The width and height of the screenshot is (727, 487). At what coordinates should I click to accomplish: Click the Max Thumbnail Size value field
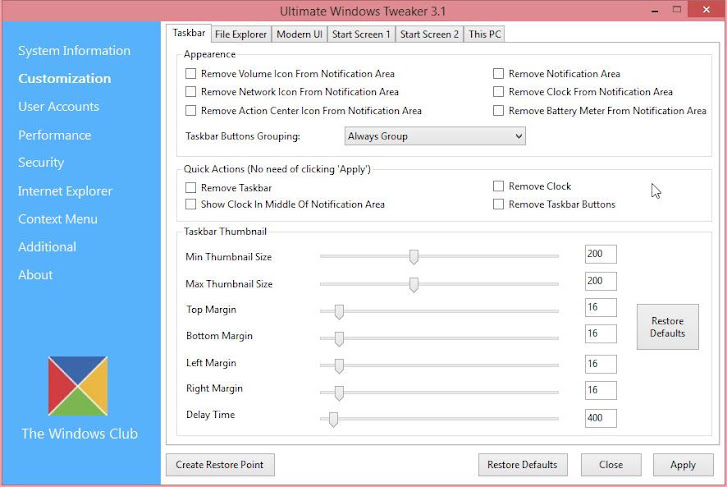pyautogui.click(x=601, y=281)
